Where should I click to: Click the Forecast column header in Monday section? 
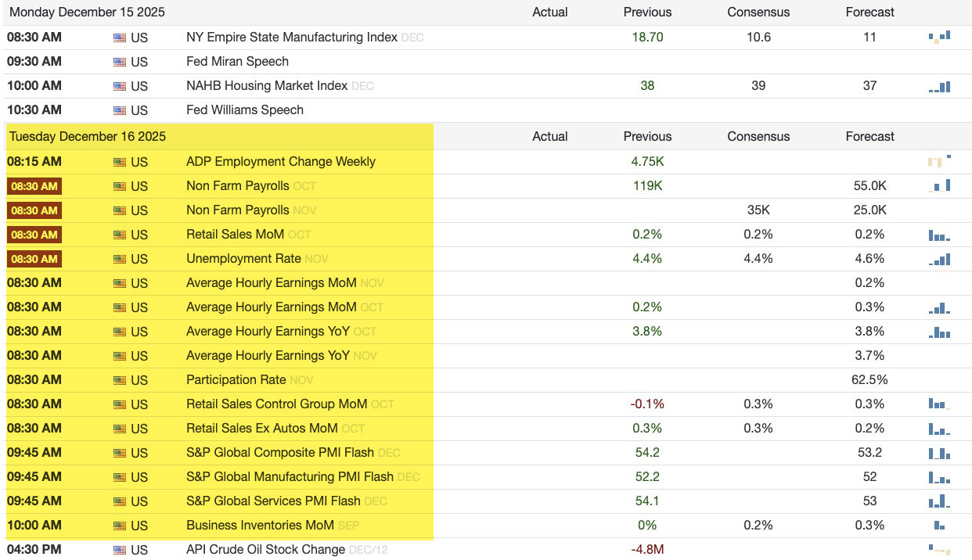(x=869, y=12)
